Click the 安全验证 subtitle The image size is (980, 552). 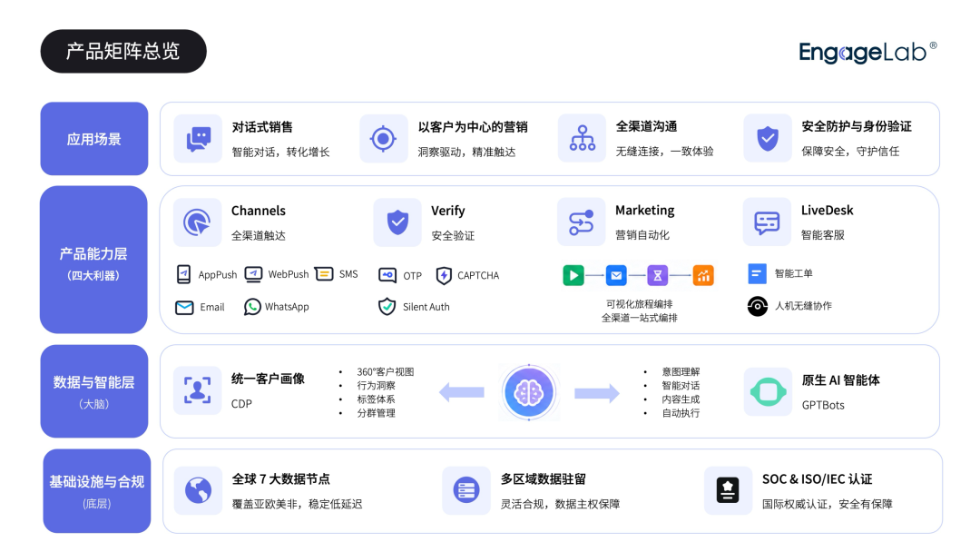[453, 236]
